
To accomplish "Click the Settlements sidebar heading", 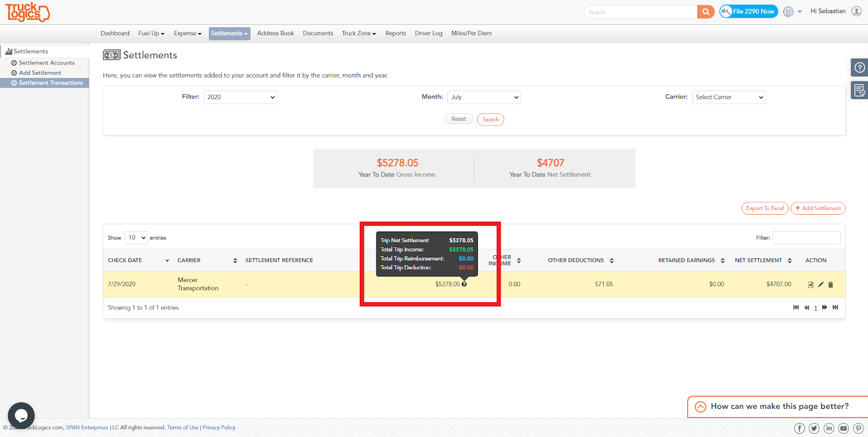I will pos(30,52).
